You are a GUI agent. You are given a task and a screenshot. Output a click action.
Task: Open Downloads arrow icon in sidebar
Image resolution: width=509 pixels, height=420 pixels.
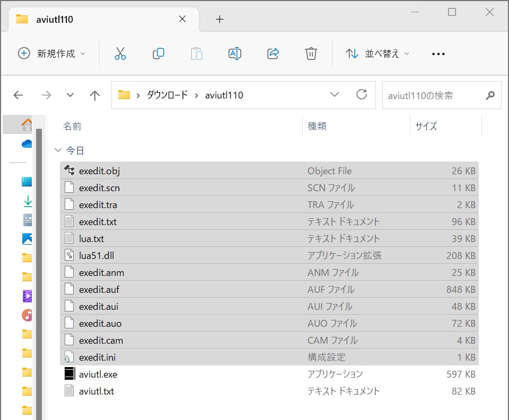28,201
